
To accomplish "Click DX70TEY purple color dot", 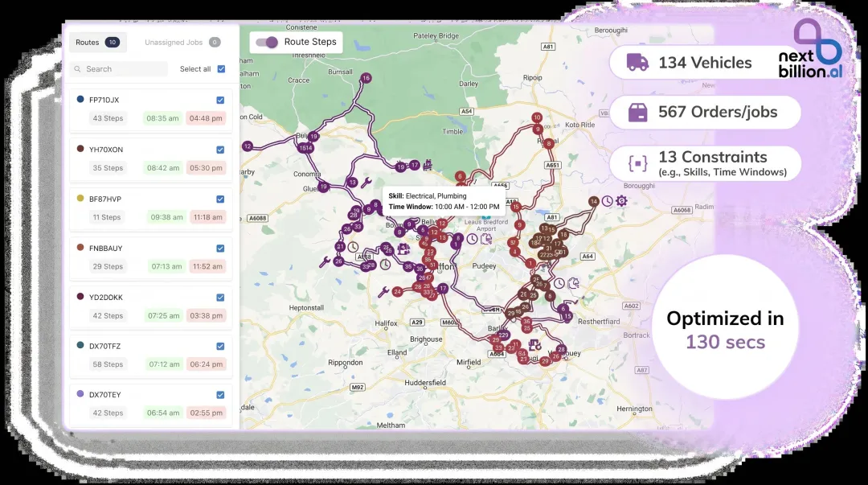I will coord(80,393).
